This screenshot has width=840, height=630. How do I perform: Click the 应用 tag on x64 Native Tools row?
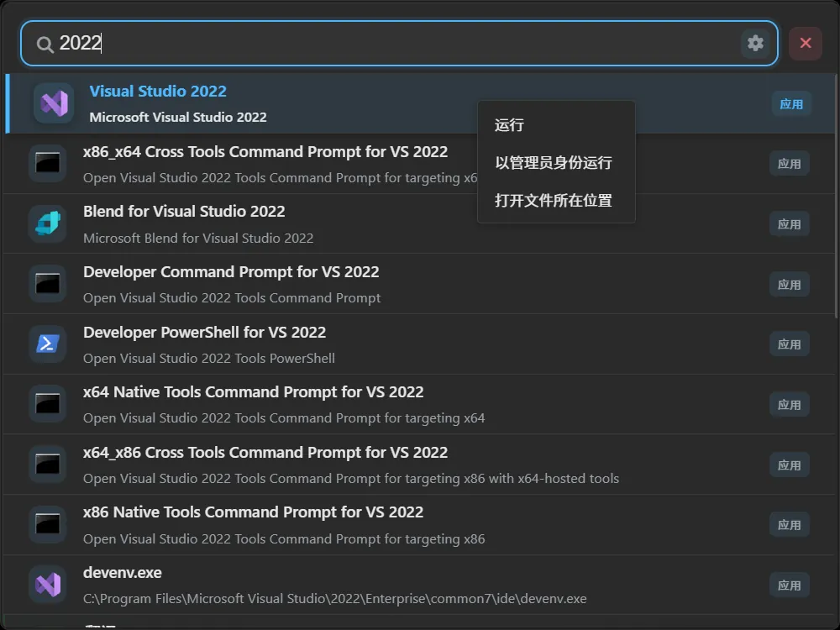[x=789, y=405]
